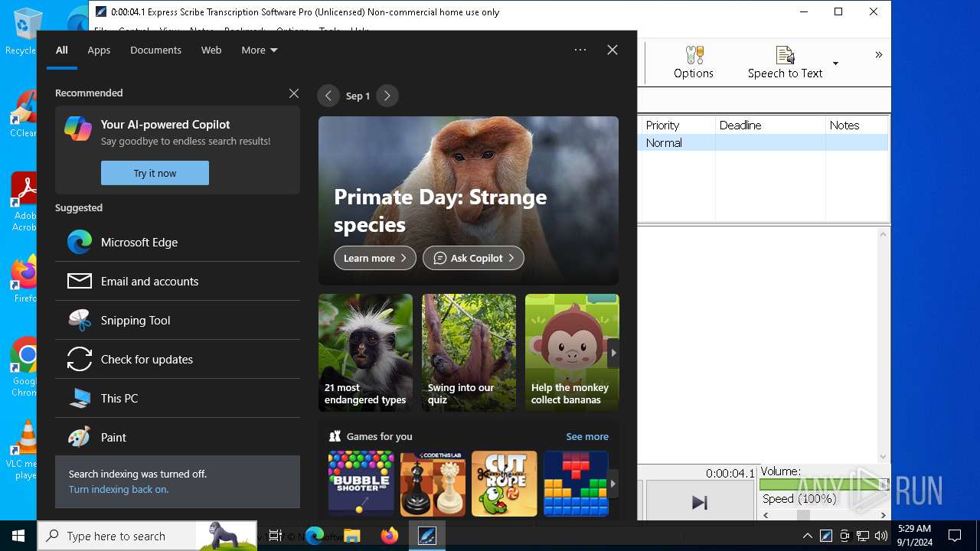Click Ask Copilot button
Screen dimensions: 980x551
pos(473,258)
